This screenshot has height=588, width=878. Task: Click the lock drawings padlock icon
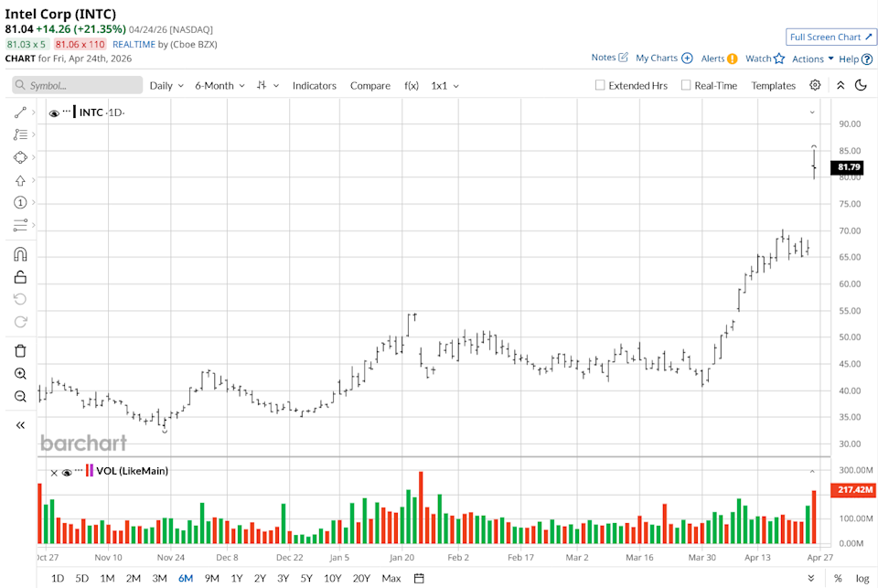[20, 277]
